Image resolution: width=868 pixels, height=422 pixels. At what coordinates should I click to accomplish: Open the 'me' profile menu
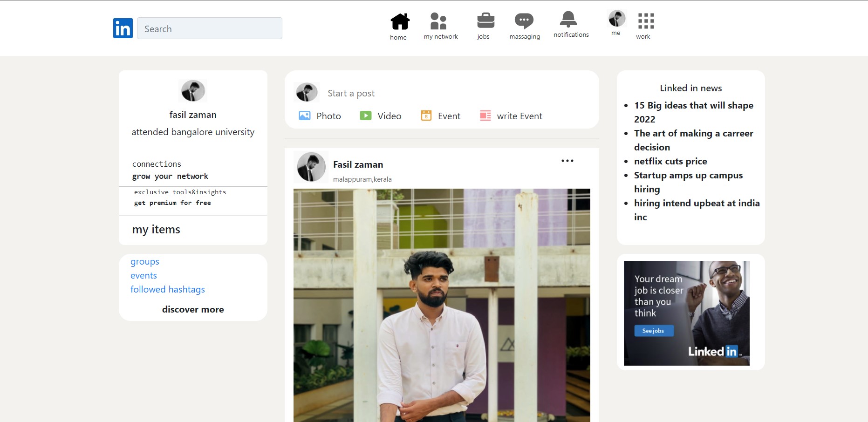[616, 19]
